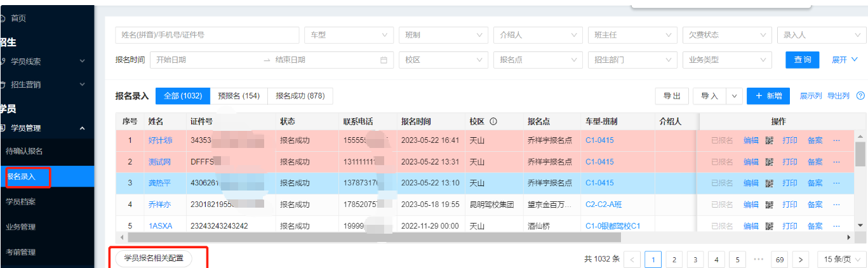Open 介绍人 dropdown filter
Viewport: 868px width, 268px height.
(538, 35)
